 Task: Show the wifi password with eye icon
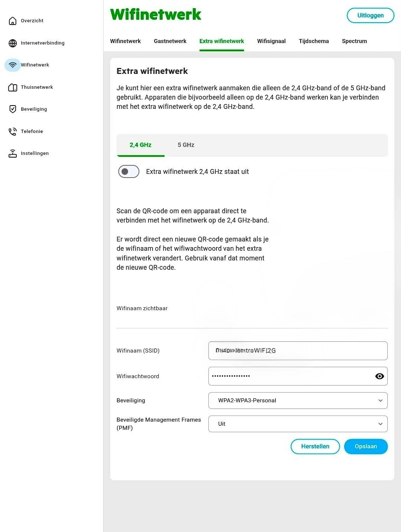pos(379,376)
